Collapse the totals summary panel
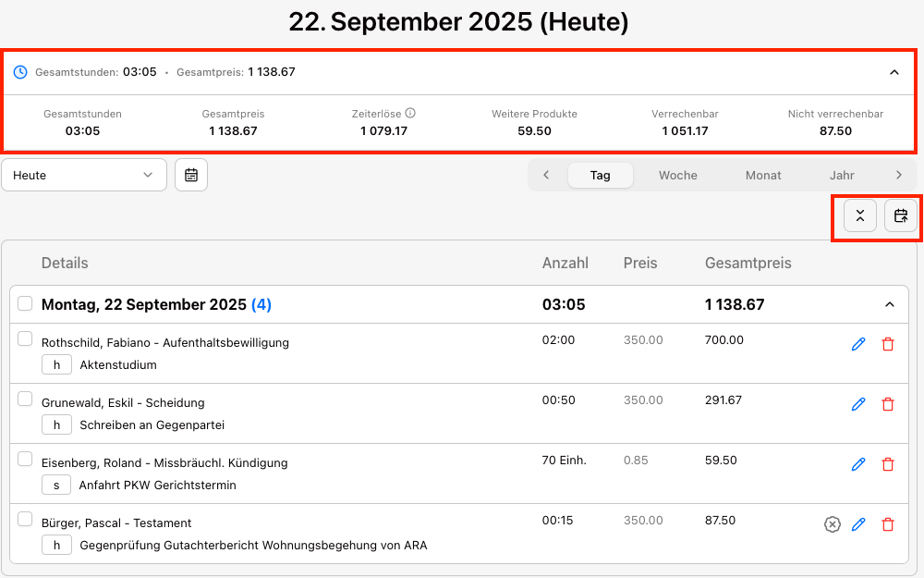924x578 pixels. (894, 71)
